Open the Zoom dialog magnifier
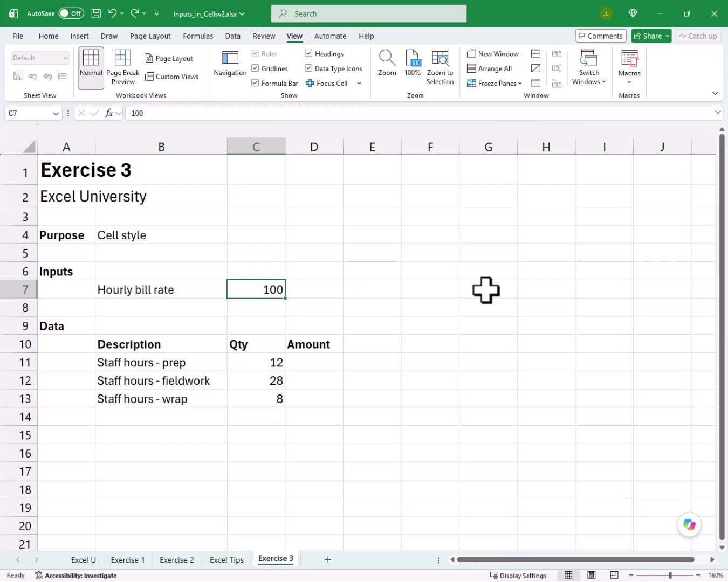This screenshot has height=582, width=728. coord(387,64)
